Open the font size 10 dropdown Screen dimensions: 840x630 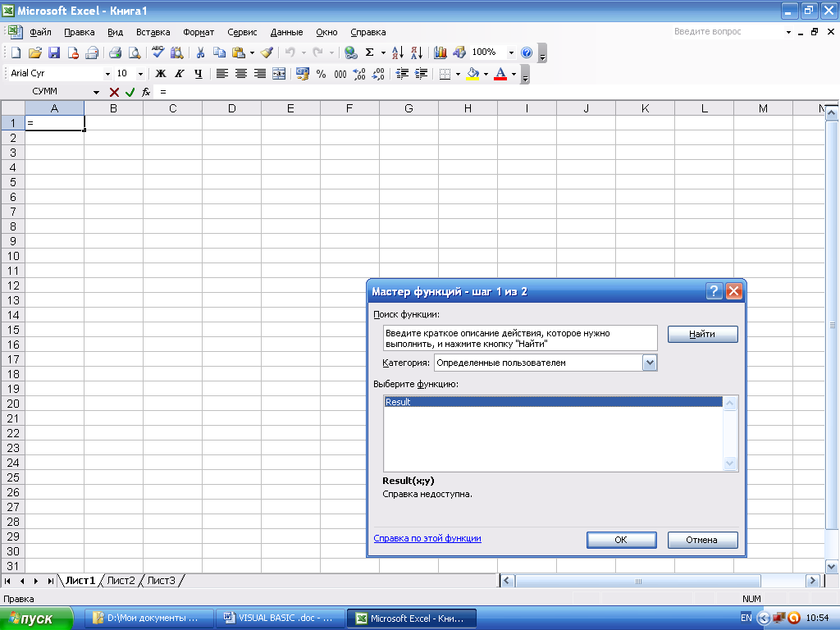point(140,74)
